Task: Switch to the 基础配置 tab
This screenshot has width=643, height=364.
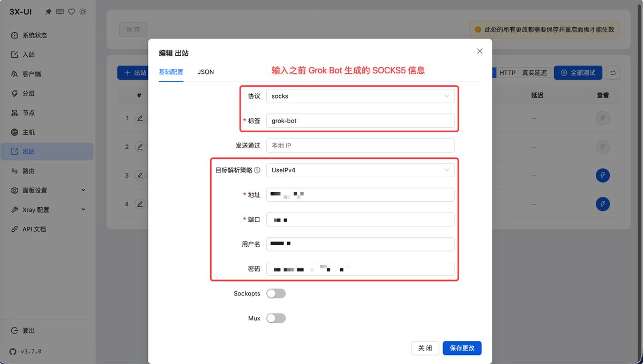Action: point(171,72)
